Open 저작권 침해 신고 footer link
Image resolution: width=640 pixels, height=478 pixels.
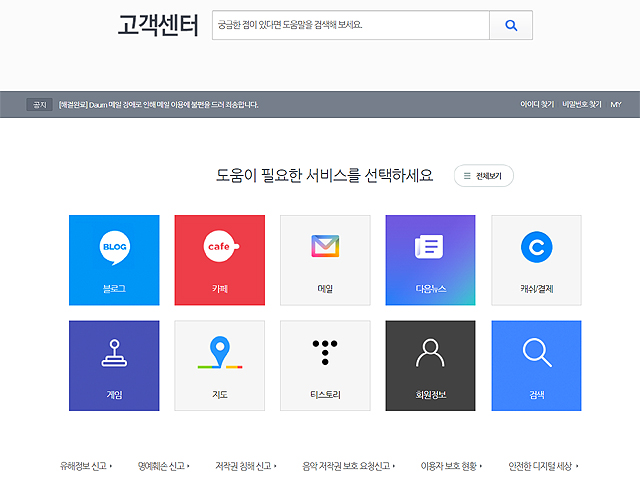tap(246, 466)
